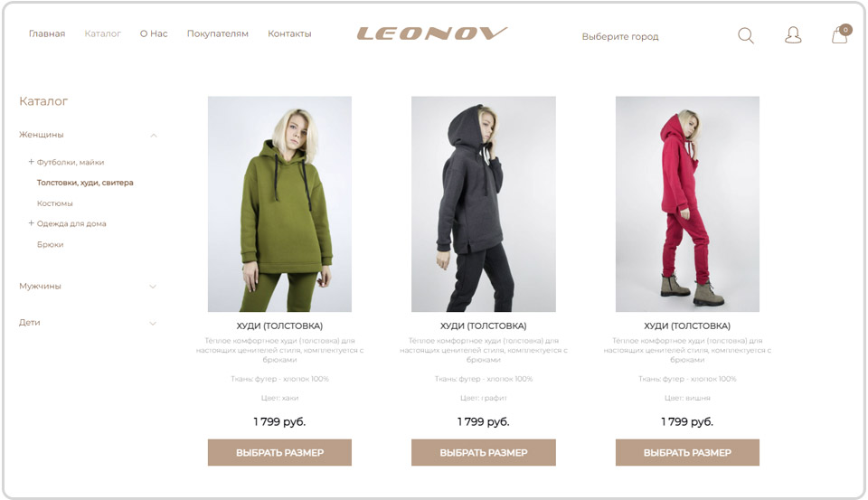868x500 pixels.
Task: Open the Покупателям menu item
Action: click(x=218, y=33)
